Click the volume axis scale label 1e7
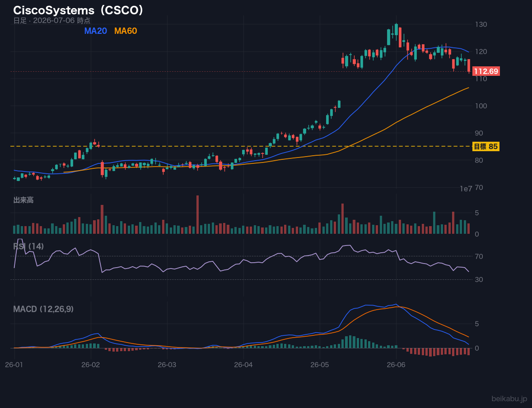This screenshot has height=408, width=532. [466, 189]
